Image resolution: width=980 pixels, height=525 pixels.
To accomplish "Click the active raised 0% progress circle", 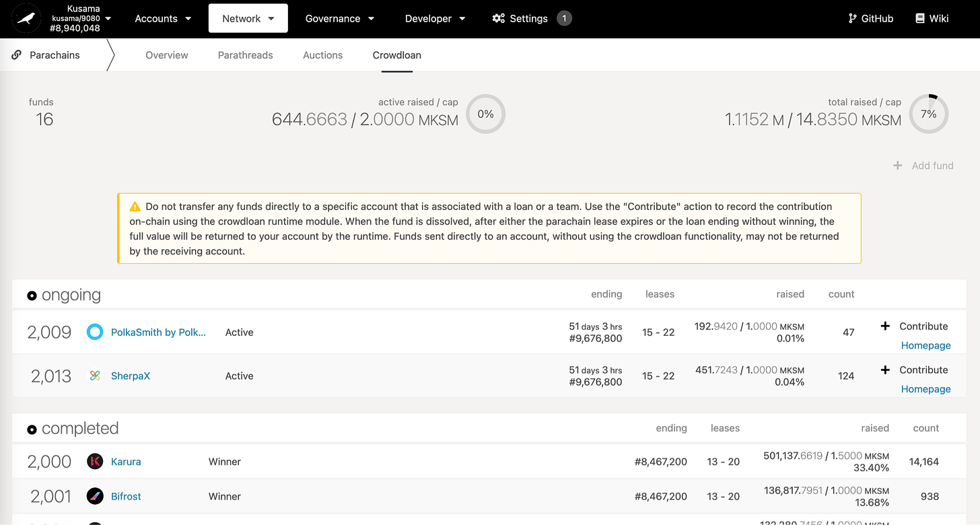I will click(485, 114).
